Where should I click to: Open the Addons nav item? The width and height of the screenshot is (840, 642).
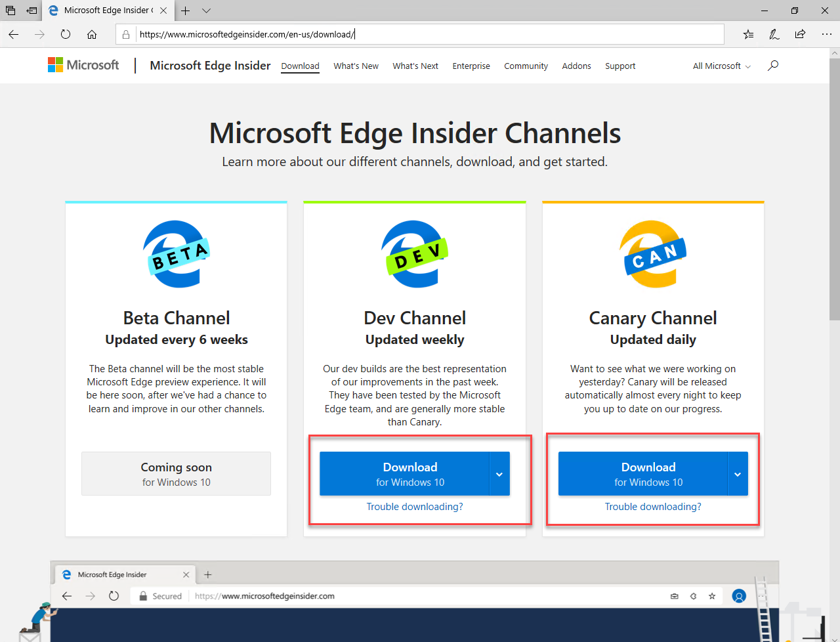click(x=576, y=66)
